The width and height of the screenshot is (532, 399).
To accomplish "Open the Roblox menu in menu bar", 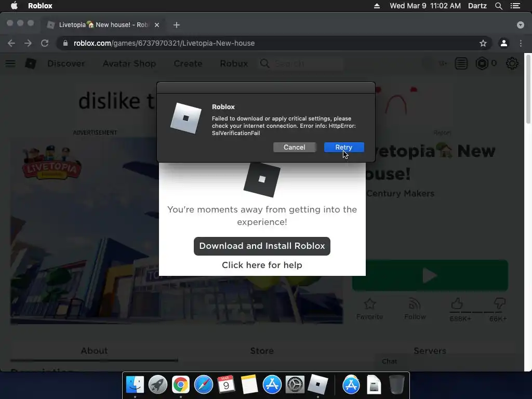I will [x=40, y=6].
